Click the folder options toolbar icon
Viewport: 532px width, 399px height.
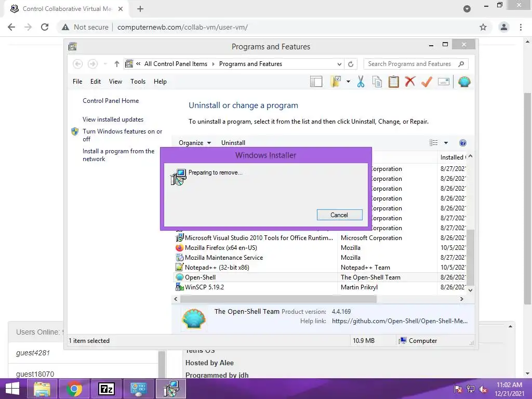[x=336, y=82]
